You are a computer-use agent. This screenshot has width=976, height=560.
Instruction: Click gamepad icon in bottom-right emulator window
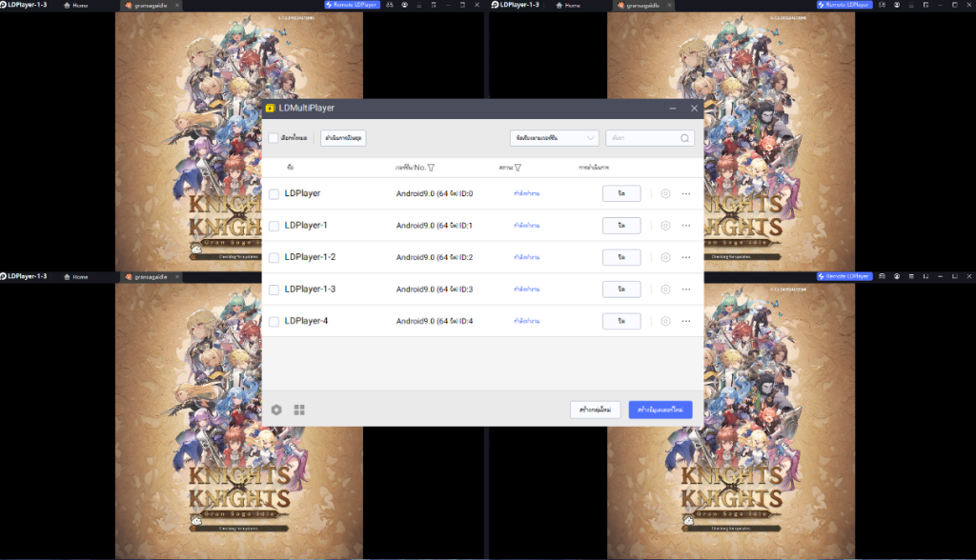[x=882, y=276]
